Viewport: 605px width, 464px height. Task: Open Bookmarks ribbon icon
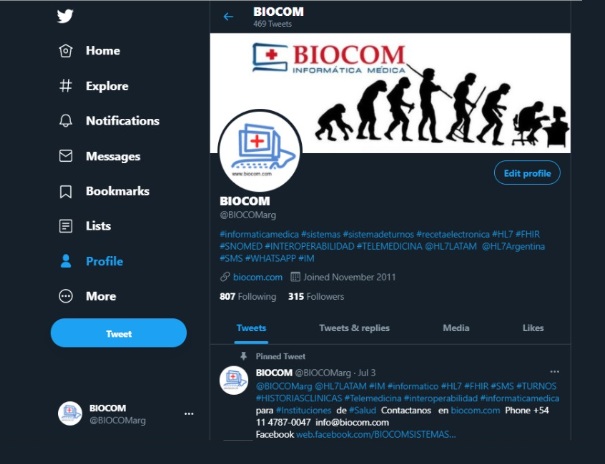click(x=66, y=191)
